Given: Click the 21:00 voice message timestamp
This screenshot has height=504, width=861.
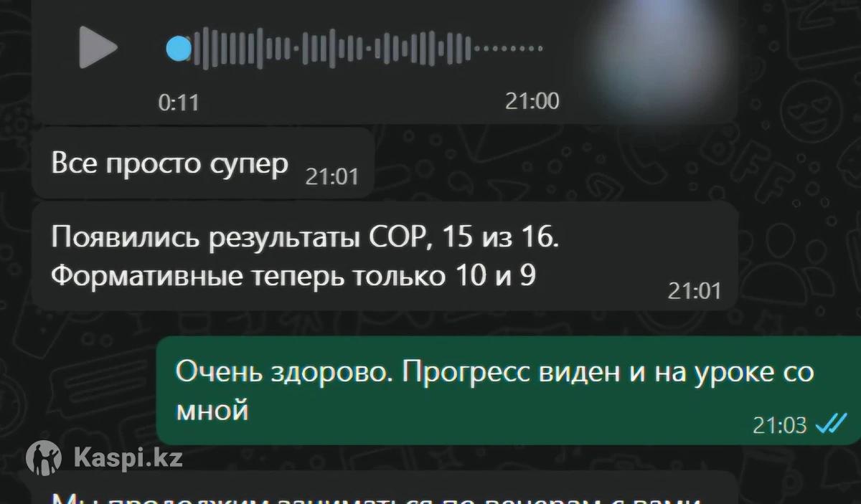Looking at the screenshot, I should [532, 101].
